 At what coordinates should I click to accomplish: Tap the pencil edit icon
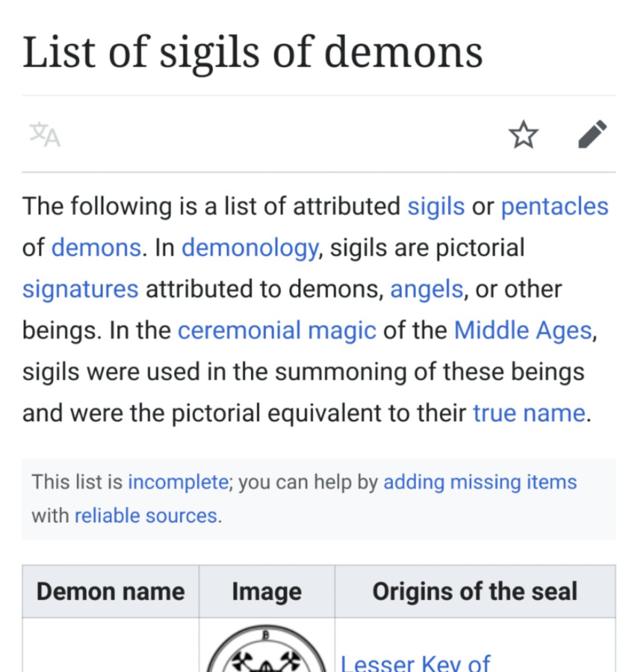592,134
